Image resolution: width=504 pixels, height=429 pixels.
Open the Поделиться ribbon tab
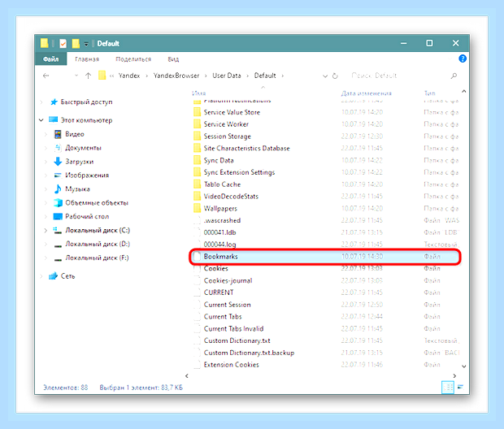pyautogui.click(x=133, y=59)
